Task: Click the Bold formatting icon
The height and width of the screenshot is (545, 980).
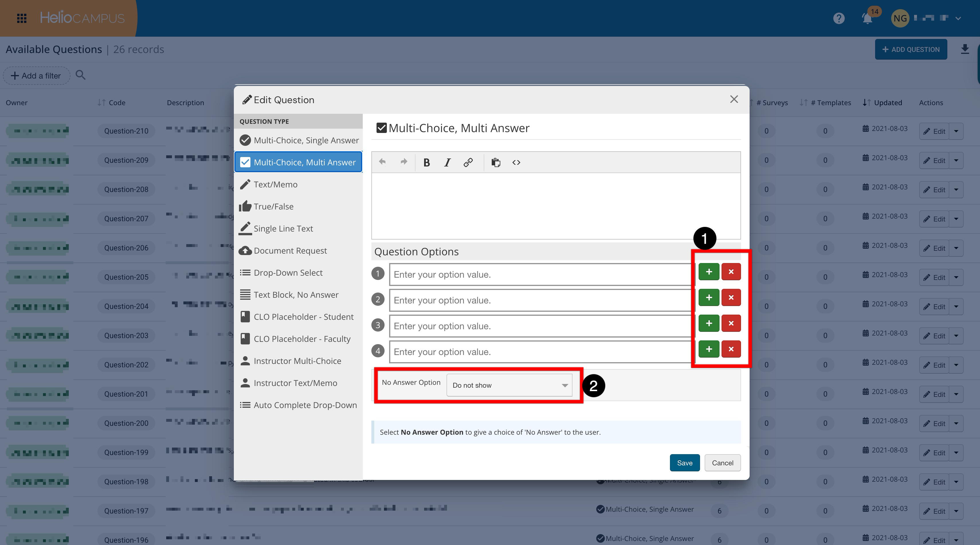Action: click(x=426, y=162)
